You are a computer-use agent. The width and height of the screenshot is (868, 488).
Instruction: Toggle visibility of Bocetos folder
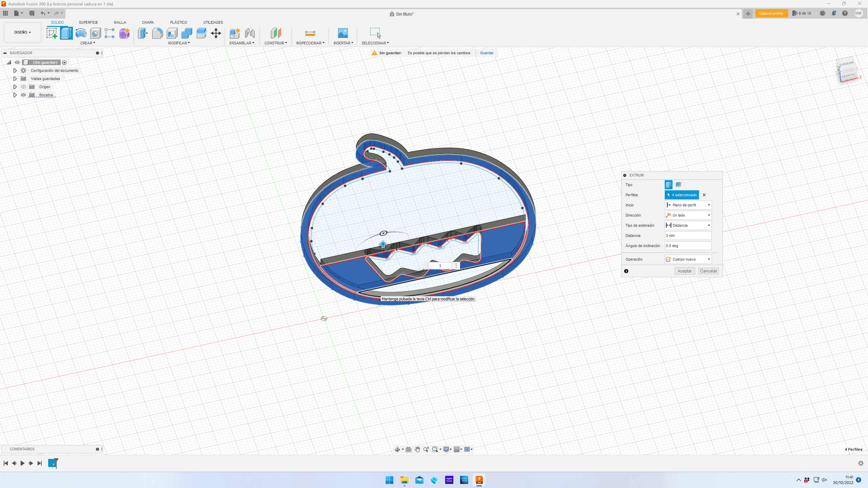[23, 95]
